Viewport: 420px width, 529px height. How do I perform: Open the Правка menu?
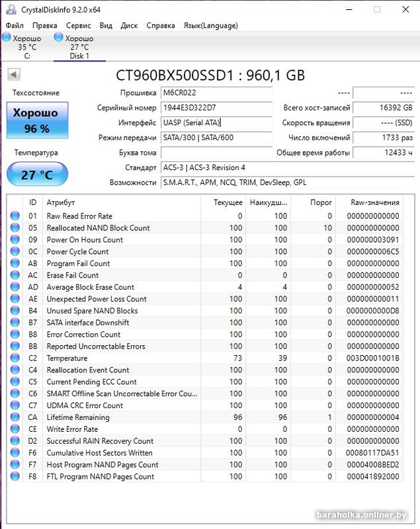coord(44,25)
